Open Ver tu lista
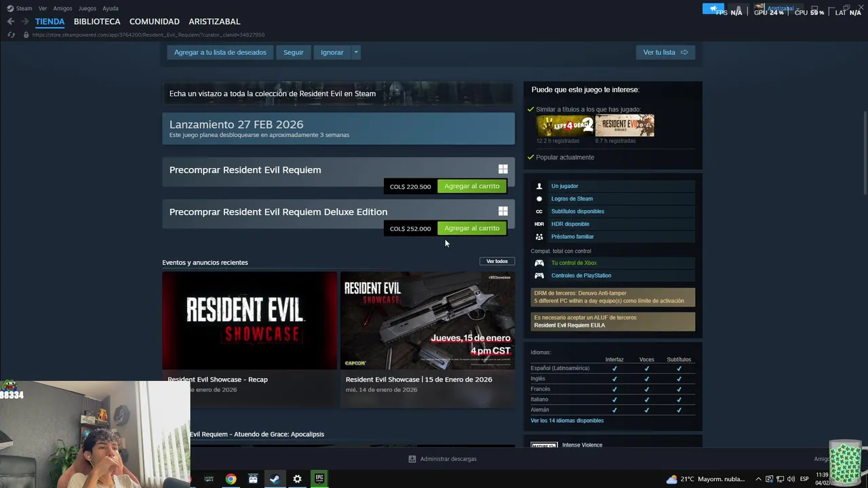This screenshot has height=488, width=868. [665, 52]
